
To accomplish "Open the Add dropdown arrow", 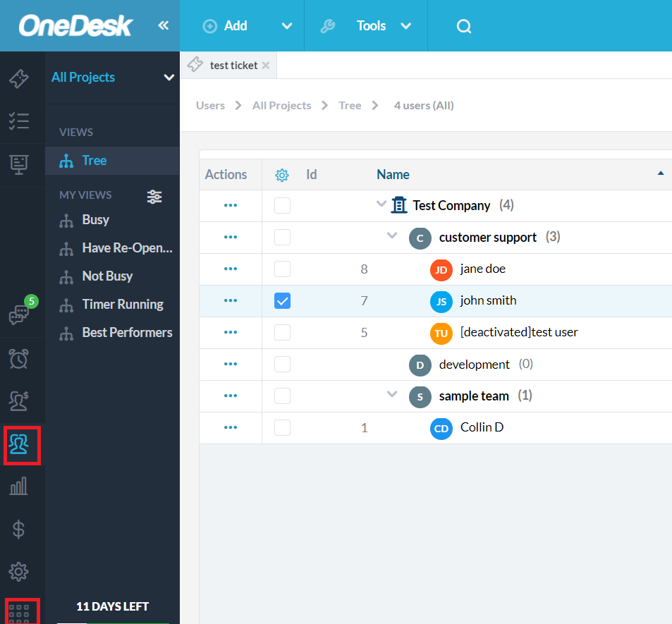I will pos(287,26).
